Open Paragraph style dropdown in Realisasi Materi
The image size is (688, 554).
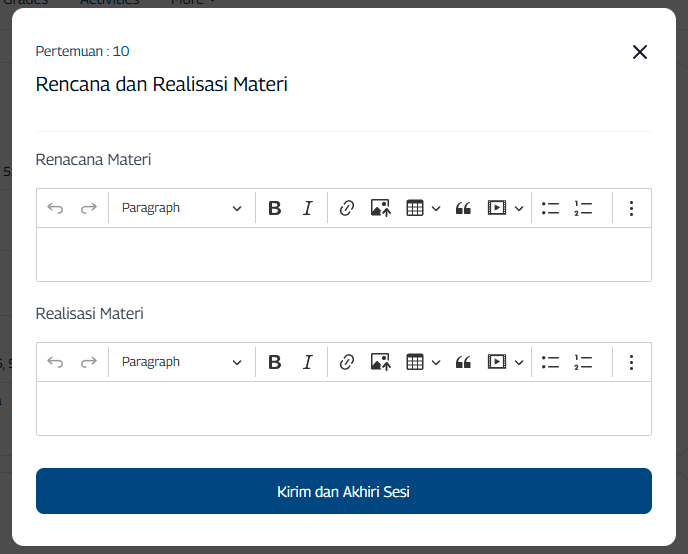pos(181,362)
